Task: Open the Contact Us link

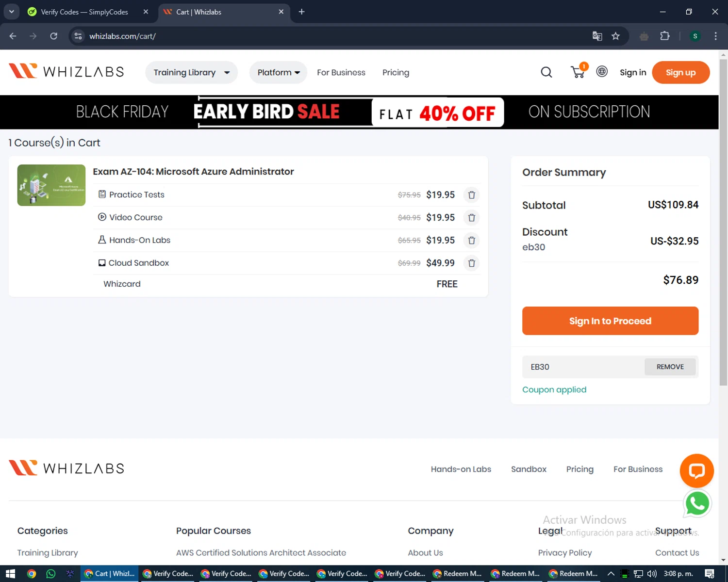Action: [x=677, y=552]
